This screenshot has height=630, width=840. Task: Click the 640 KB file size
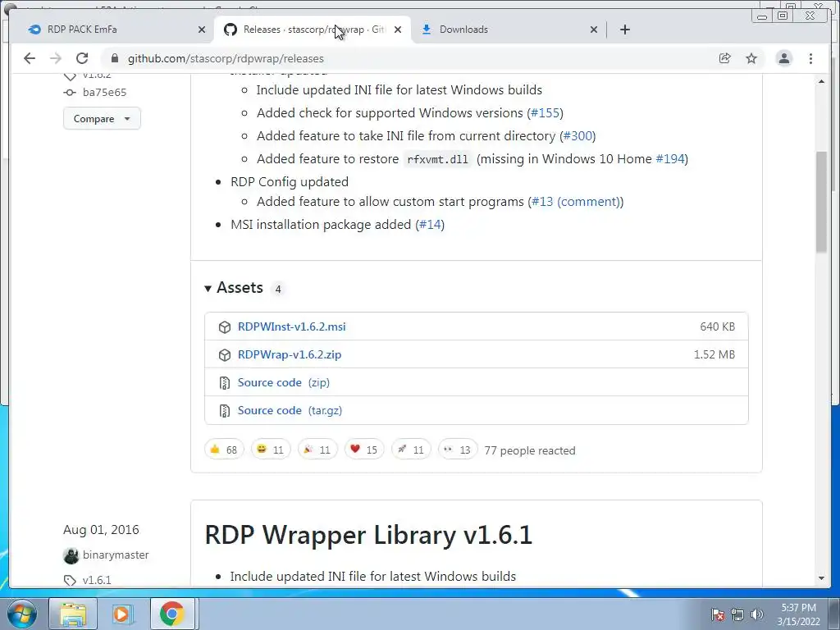[x=717, y=326]
